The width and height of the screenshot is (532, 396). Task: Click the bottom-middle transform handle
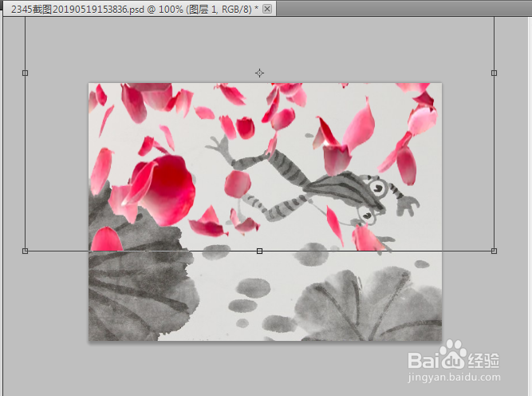tap(259, 251)
